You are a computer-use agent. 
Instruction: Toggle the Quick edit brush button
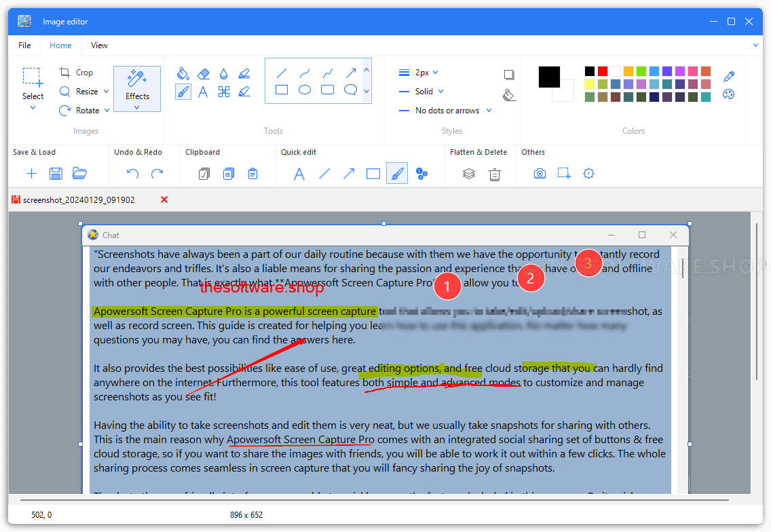(397, 174)
